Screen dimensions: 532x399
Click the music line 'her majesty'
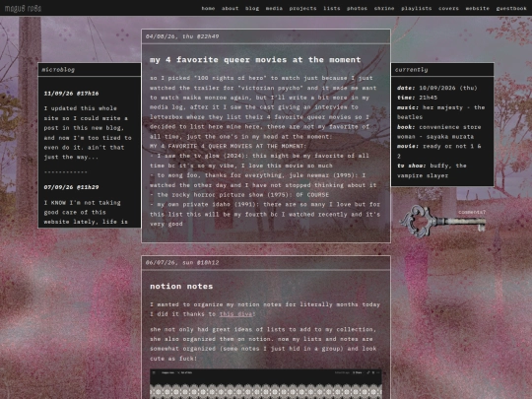(x=440, y=112)
